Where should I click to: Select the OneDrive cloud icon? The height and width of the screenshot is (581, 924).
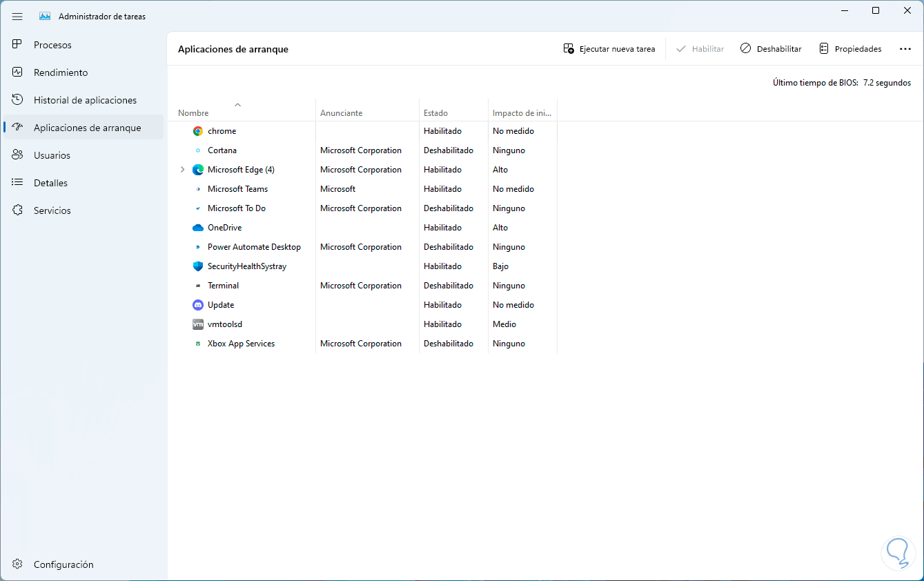198,228
